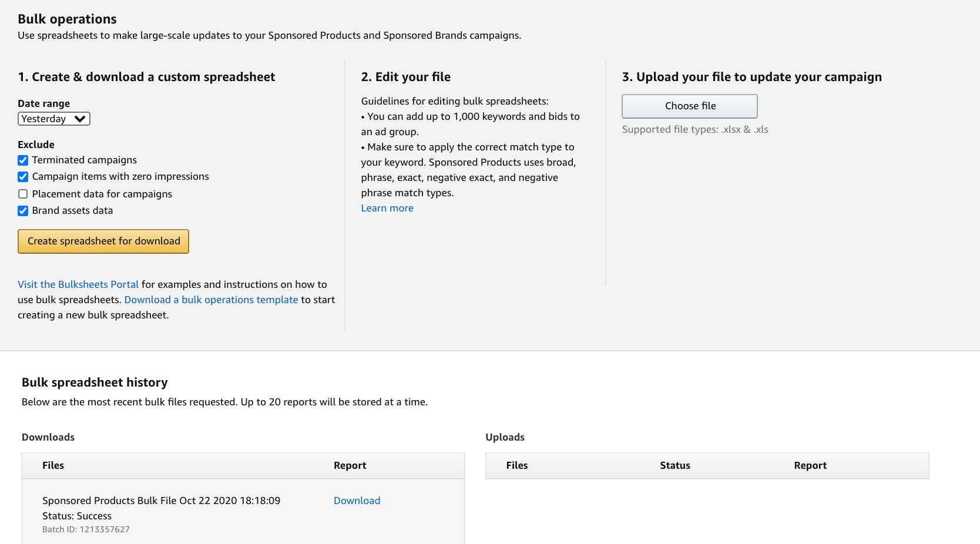The height and width of the screenshot is (544, 980).
Task: Click the Bulk spreadsheet history heading
Action: click(x=95, y=382)
